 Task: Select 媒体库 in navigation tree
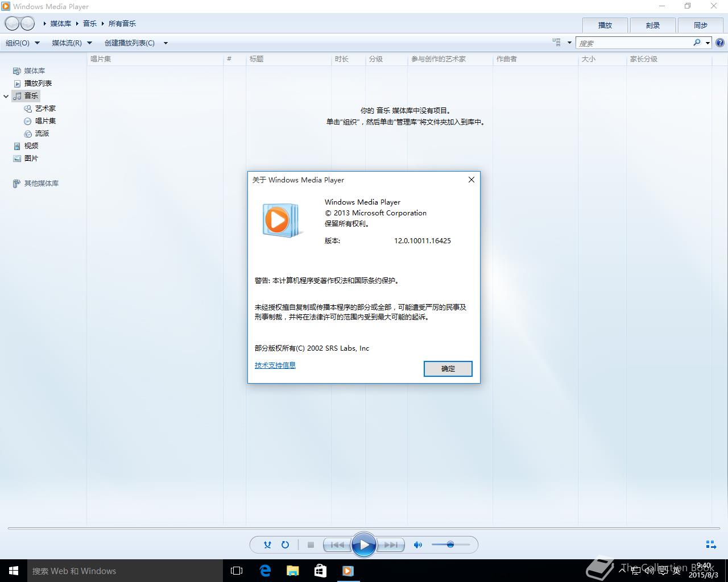click(34, 71)
